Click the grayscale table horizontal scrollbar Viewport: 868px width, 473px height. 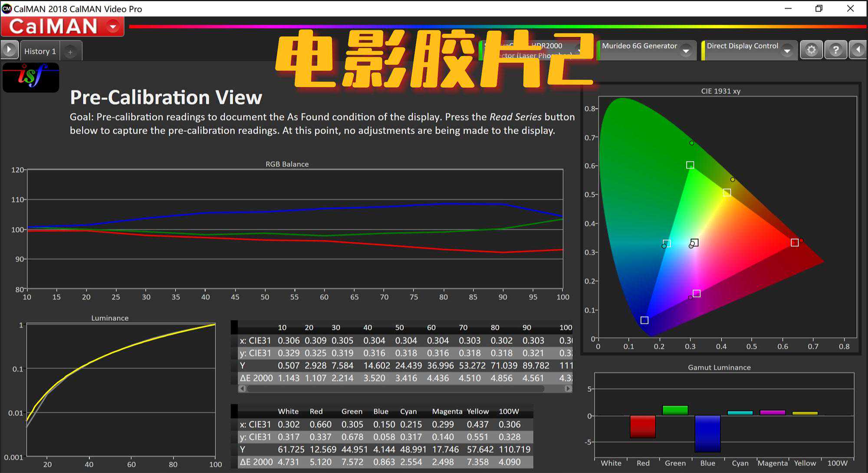[395, 389]
